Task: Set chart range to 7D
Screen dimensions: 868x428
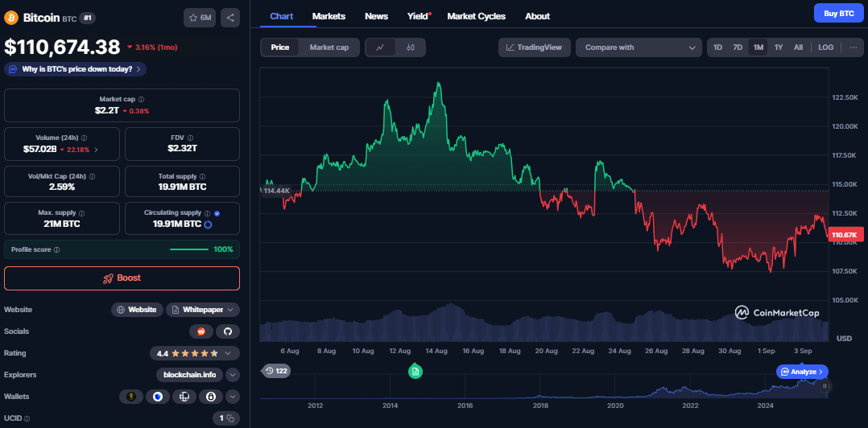Action: (738, 47)
